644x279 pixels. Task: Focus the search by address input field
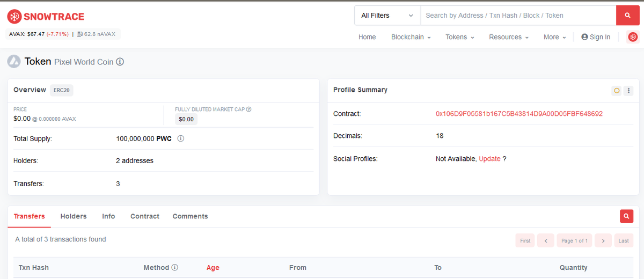coord(518,16)
